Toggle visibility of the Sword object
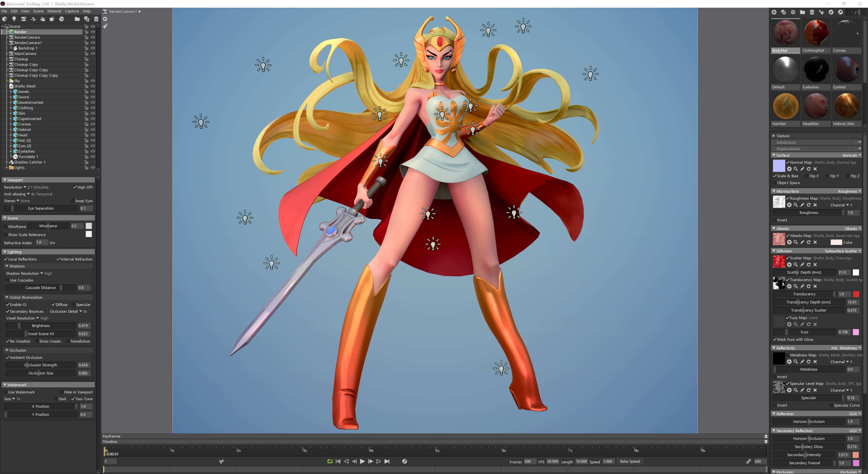Image resolution: width=868 pixels, height=474 pixels. tap(93, 97)
